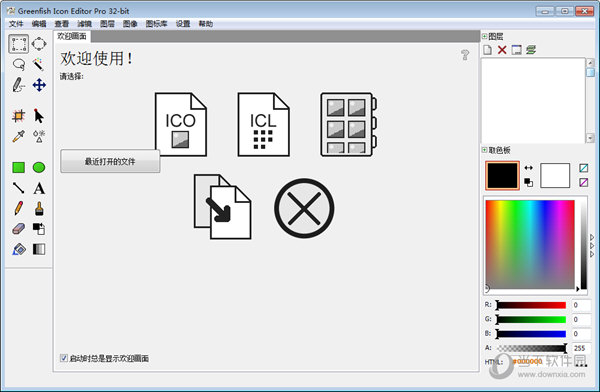This screenshot has width=600, height=392.
Task: Delete layer with red X icon
Action: [x=502, y=50]
